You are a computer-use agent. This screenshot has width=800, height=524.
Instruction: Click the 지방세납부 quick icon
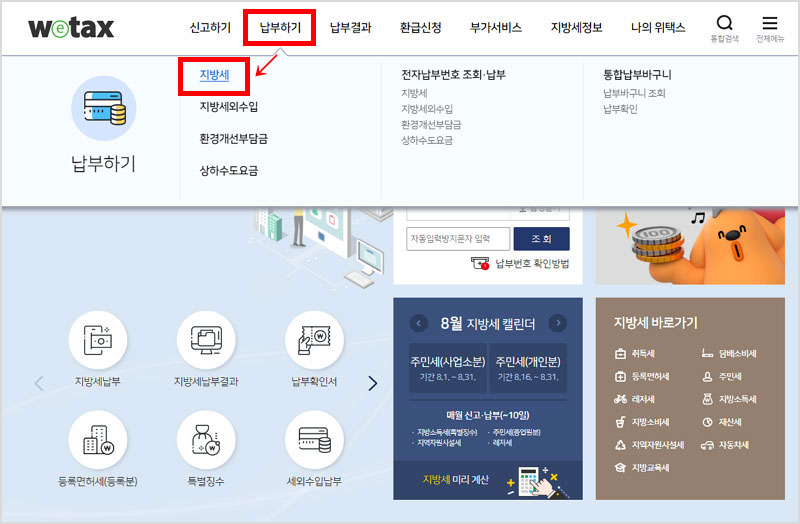[x=97, y=340]
